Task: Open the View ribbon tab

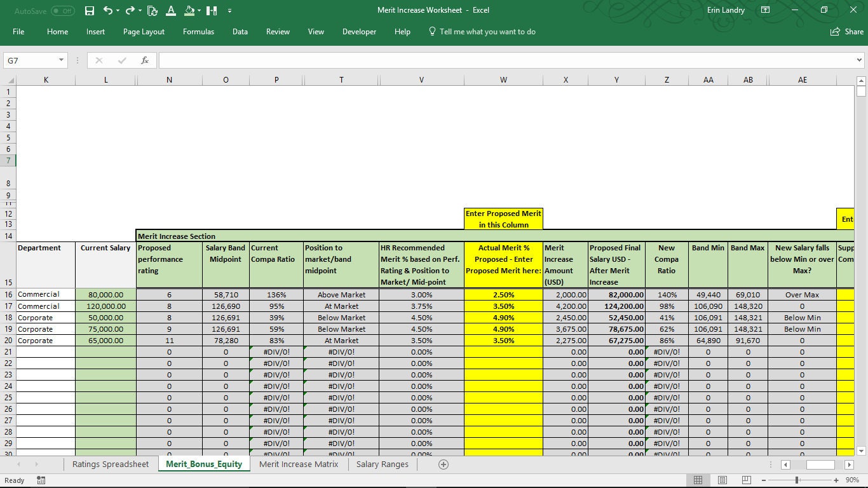Action: coord(316,32)
